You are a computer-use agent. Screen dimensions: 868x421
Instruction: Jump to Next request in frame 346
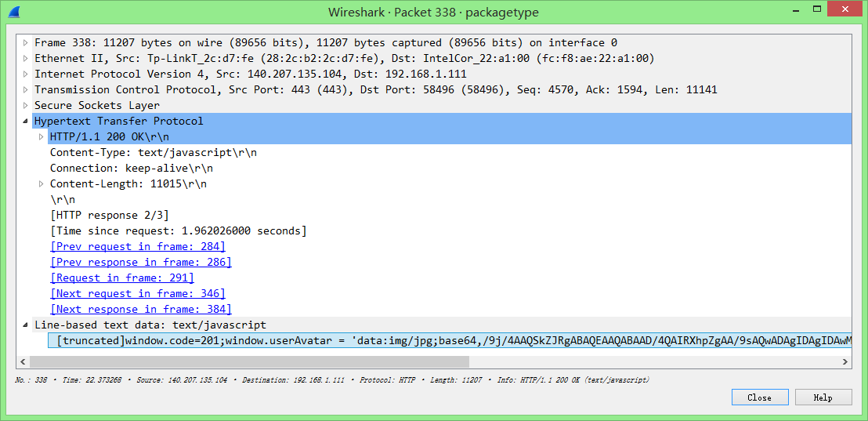(x=138, y=293)
